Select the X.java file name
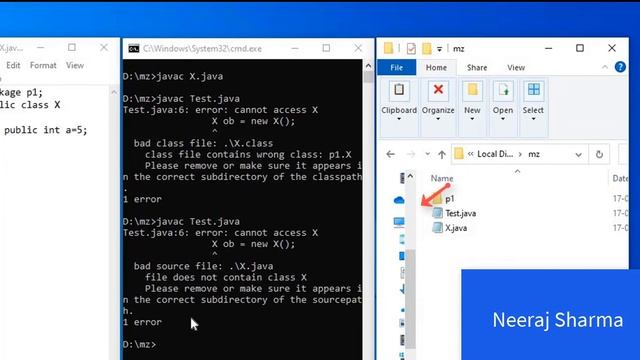Image resolution: width=640 pixels, height=360 pixels. pos(456,228)
